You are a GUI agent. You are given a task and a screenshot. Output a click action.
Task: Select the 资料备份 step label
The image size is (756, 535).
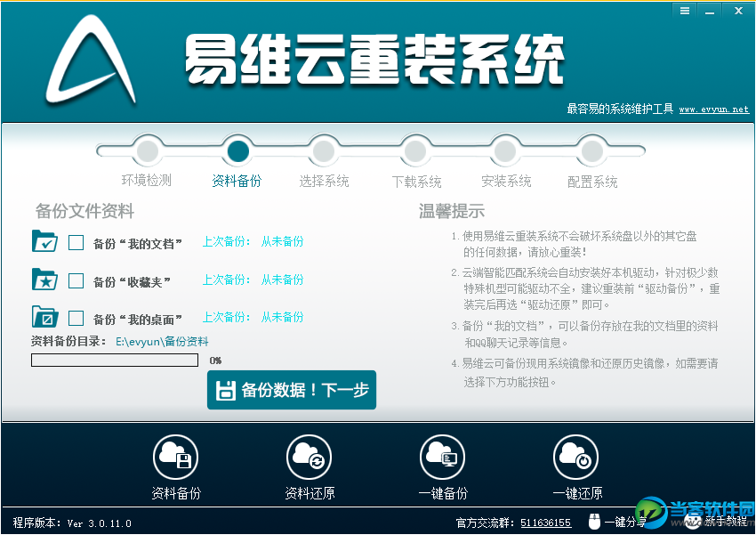click(x=237, y=181)
